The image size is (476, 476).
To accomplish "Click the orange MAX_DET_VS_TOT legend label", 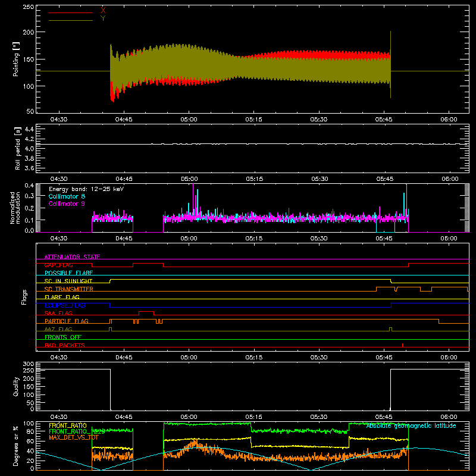I will coord(73,437).
